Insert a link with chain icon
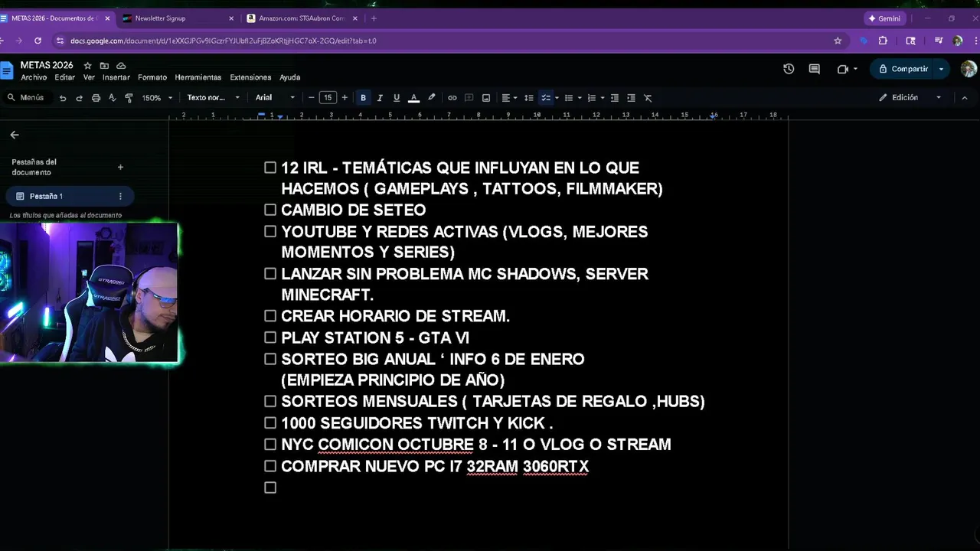980x551 pixels. tap(452, 98)
